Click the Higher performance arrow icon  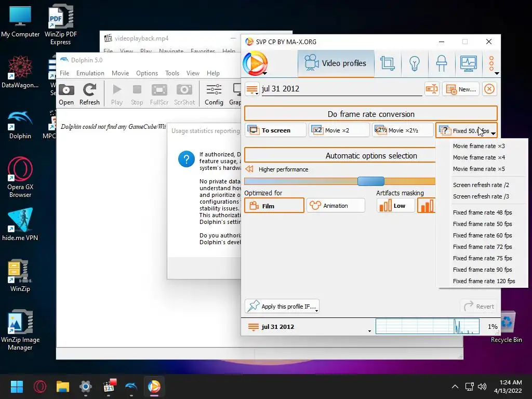[x=249, y=169]
